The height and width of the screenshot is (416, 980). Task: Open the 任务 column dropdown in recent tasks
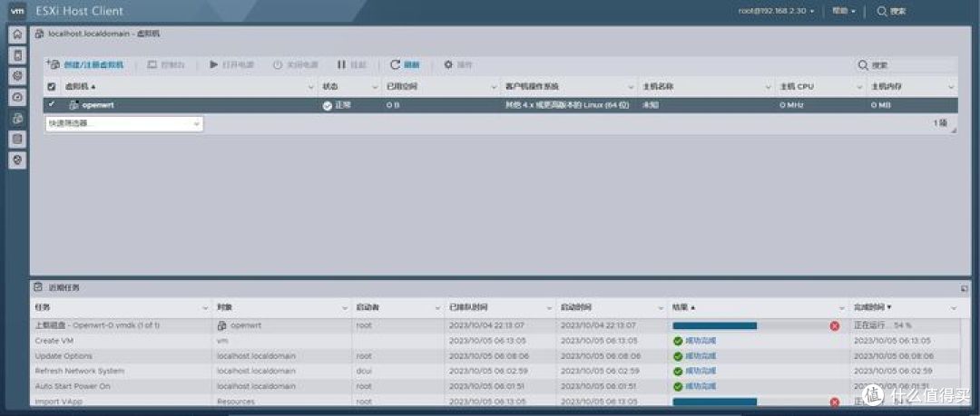pyautogui.click(x=205, y=308)
